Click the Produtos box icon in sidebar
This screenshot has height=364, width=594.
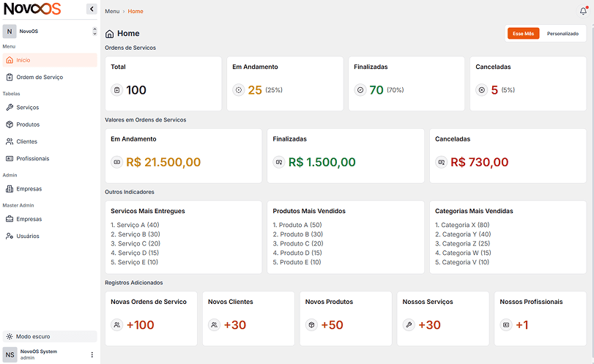point(10,125)
